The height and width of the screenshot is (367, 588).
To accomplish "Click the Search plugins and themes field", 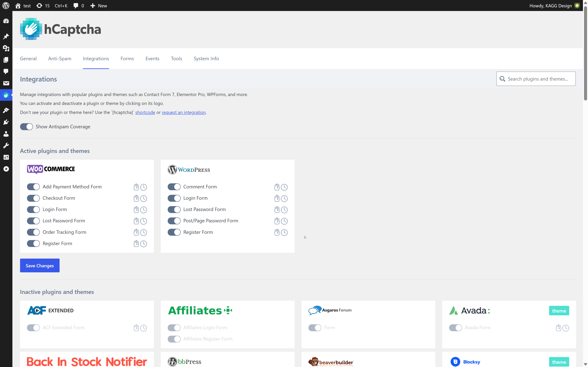I will click(x=536, y=79).
